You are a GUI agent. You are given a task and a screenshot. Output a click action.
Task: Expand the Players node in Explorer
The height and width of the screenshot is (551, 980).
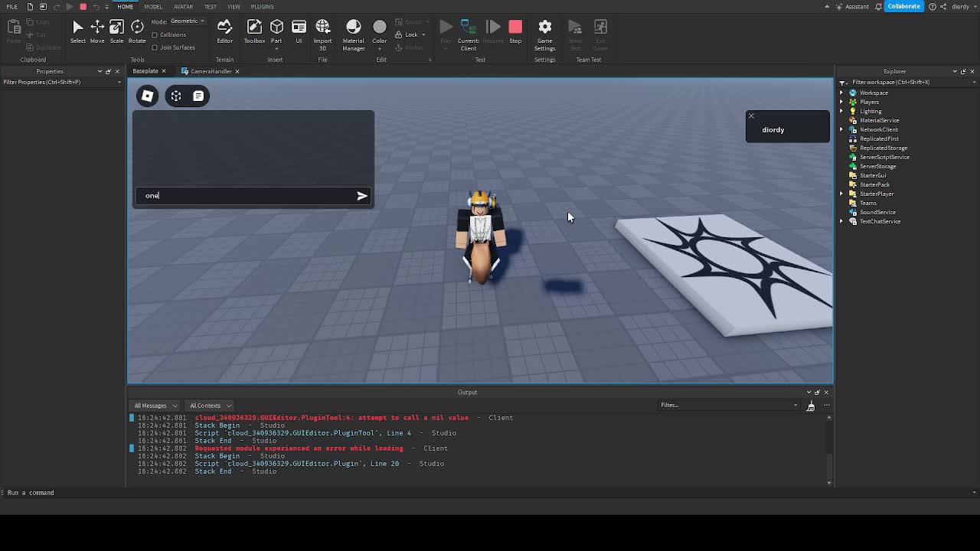point(841,102)
